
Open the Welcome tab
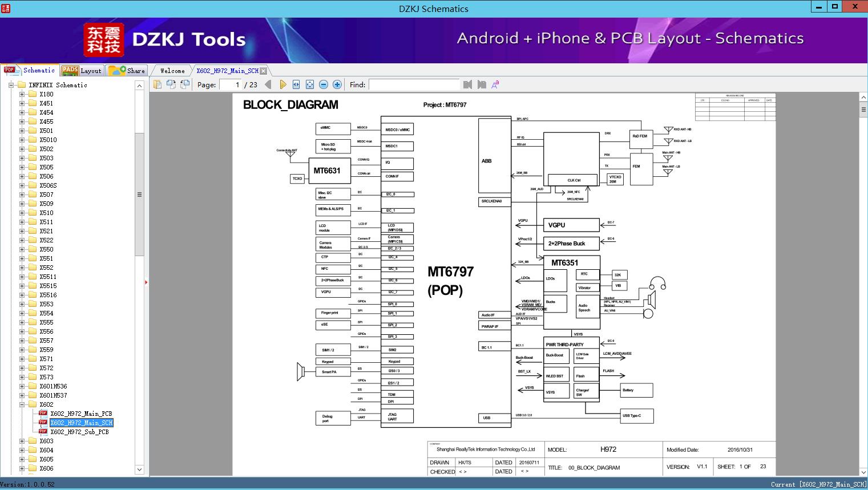click(x=171, y=70)
